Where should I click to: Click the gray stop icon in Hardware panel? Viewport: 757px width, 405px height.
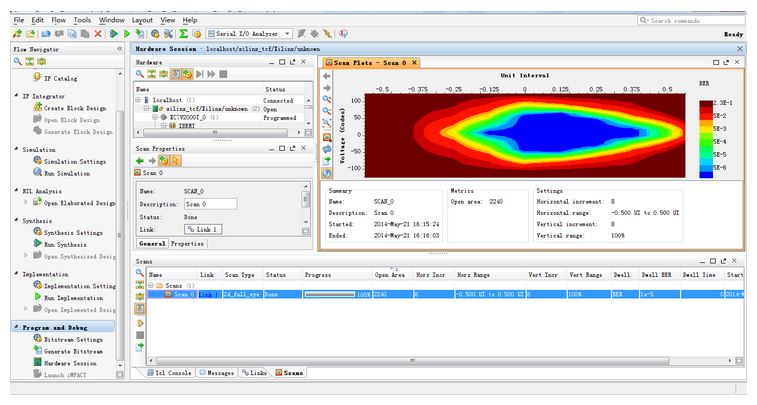tap(223, 74)
